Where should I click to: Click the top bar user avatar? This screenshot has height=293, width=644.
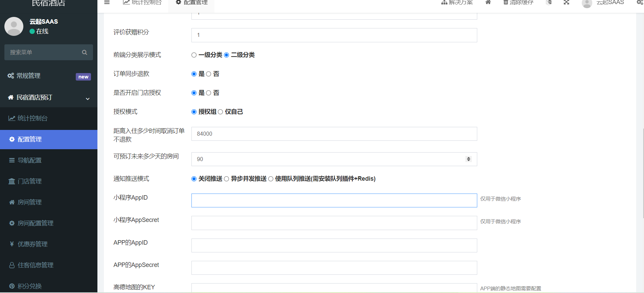[587, 3]
